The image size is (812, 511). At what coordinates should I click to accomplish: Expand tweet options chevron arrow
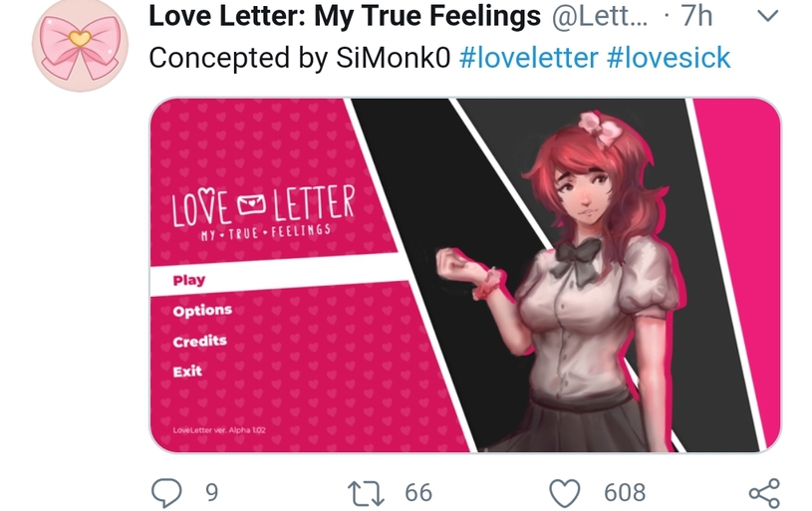[x=767, y=16]
